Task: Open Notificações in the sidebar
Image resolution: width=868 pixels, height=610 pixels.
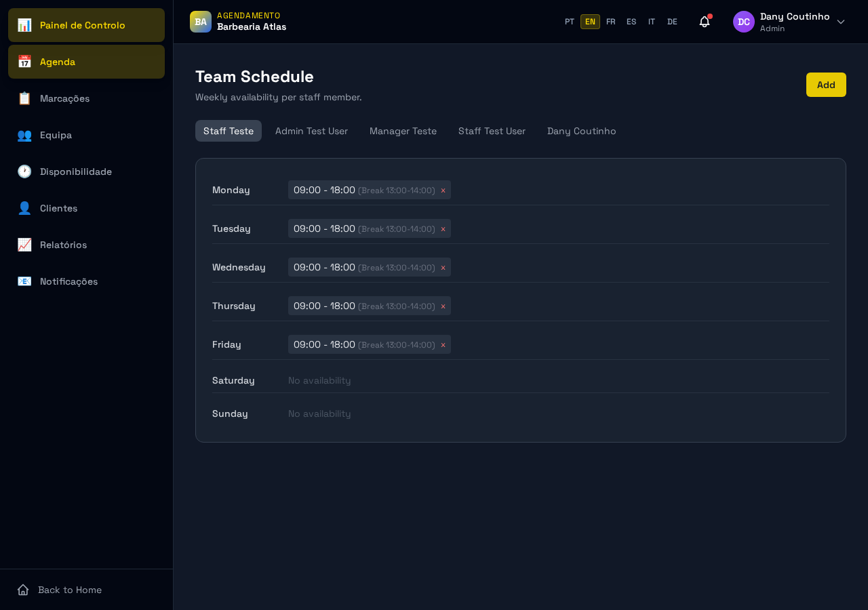Action: coord(86,281)
